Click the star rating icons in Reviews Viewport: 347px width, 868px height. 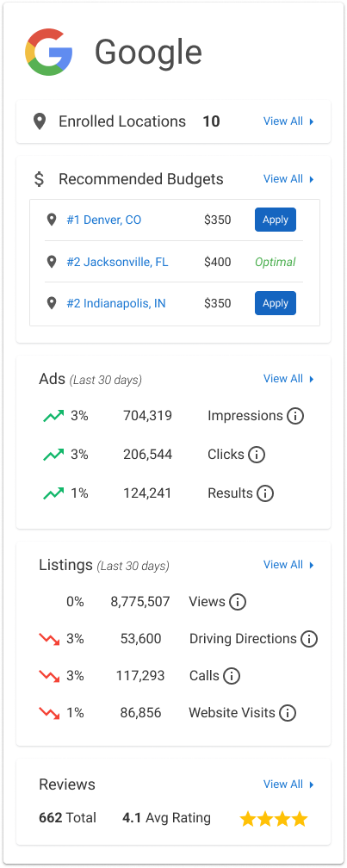pos(274,819)
